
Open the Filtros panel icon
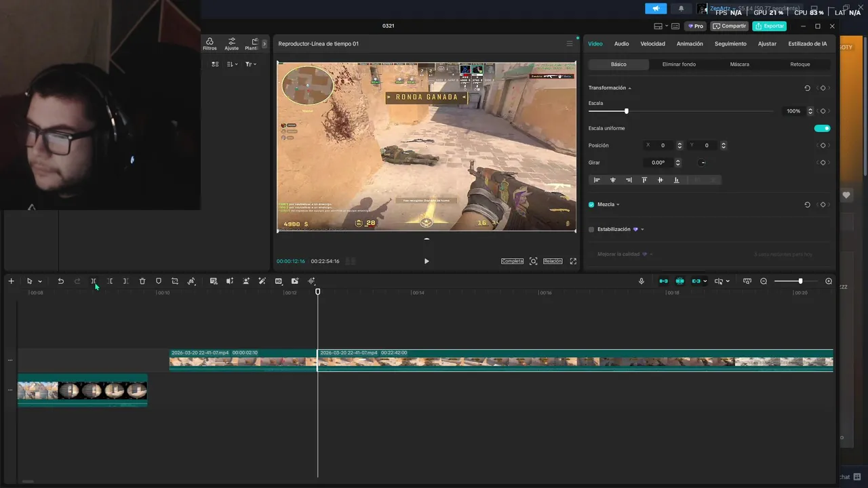click(x=210, y=44)
